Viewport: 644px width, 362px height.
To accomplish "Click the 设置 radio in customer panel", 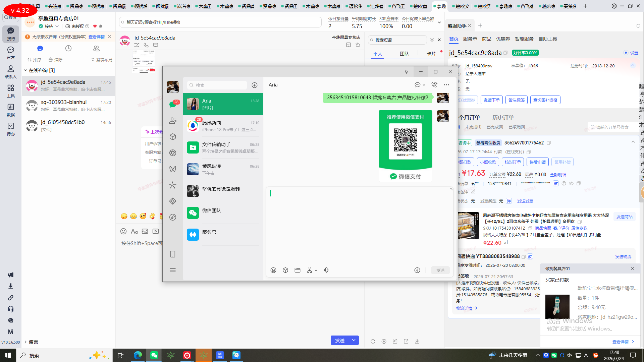I will pos(626,53).
